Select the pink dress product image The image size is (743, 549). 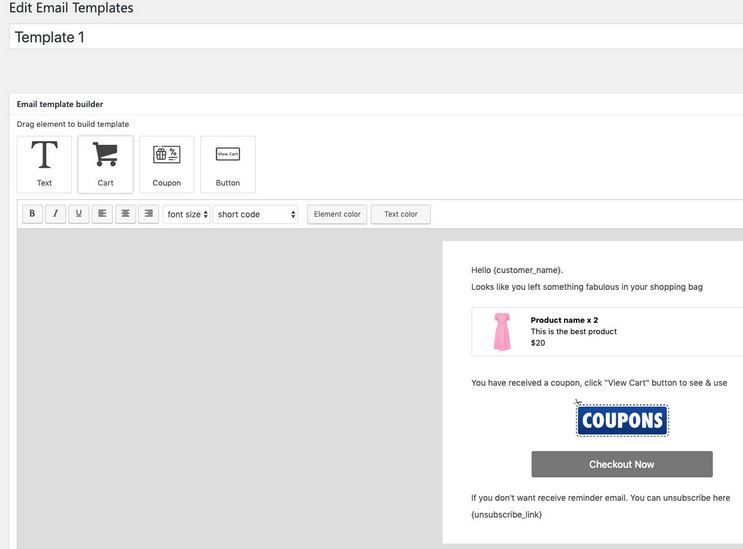coord(502,331)
